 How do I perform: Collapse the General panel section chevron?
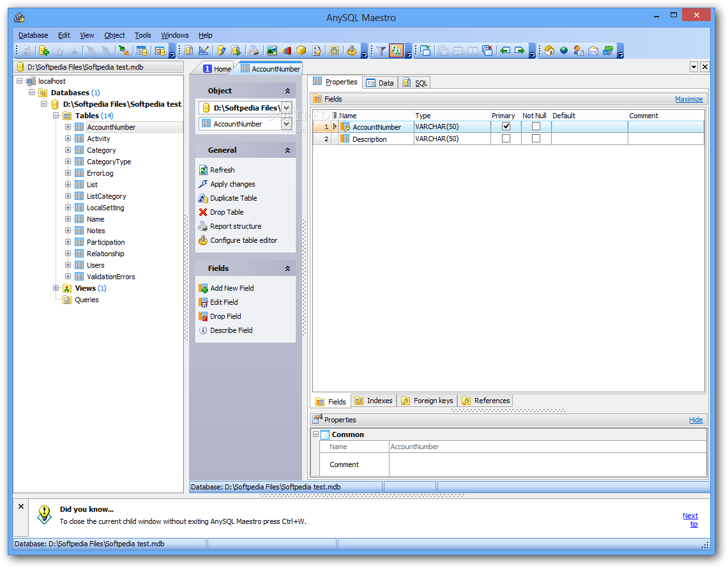[287, 151]
